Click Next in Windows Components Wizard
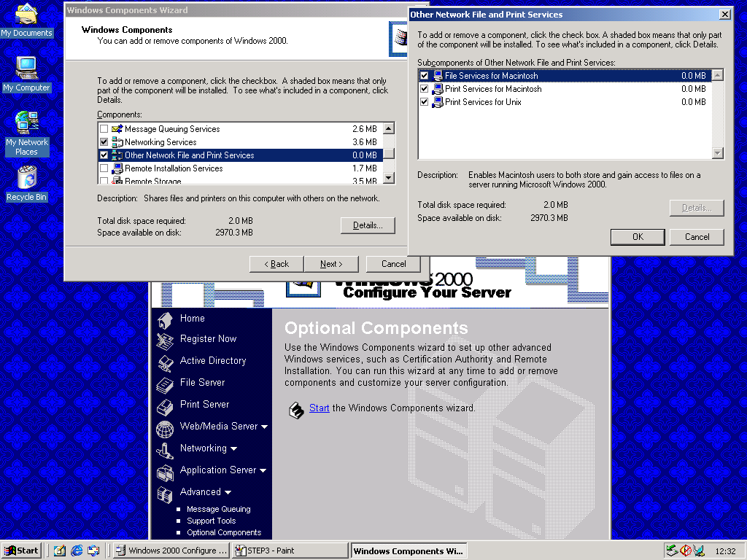Viewport: 747px width, 560px height. click(x=331, y=264)
